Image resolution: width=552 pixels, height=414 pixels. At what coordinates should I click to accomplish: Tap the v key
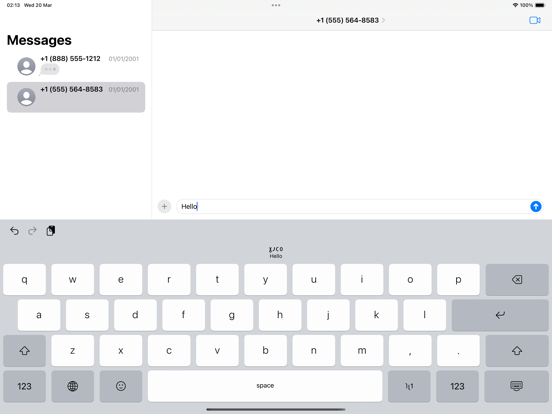(217, 351)
